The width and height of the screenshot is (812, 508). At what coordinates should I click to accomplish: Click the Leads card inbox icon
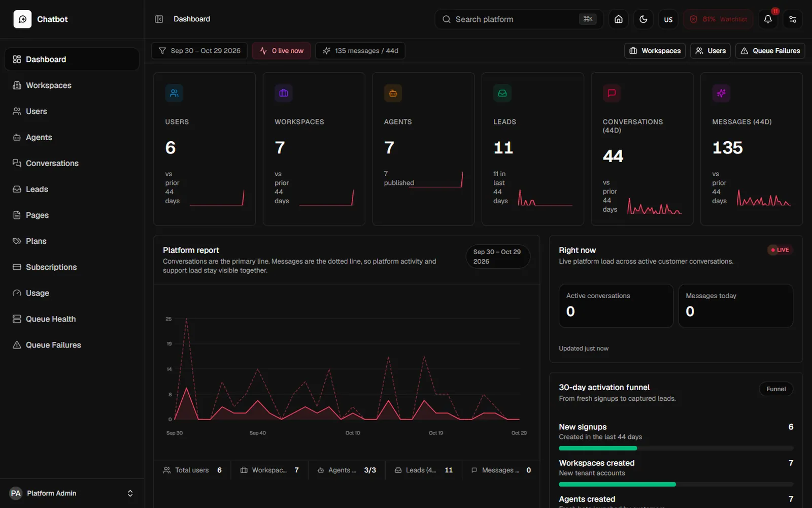(502, 93)
